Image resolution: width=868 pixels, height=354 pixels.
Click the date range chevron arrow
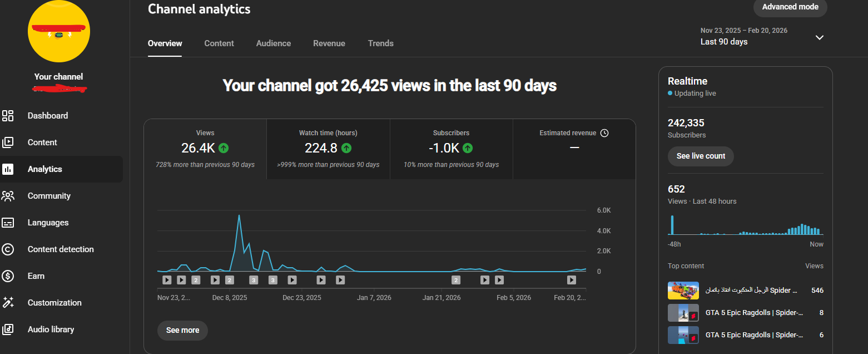[819, 37]
